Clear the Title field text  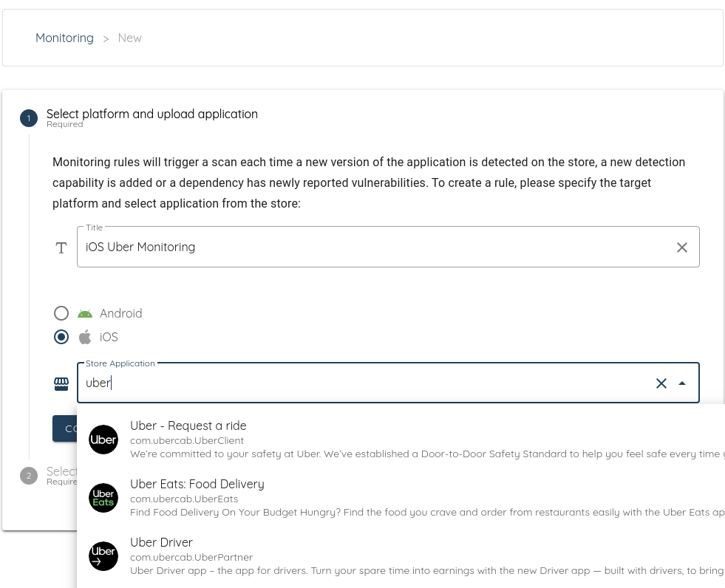(x=681, y=247)
